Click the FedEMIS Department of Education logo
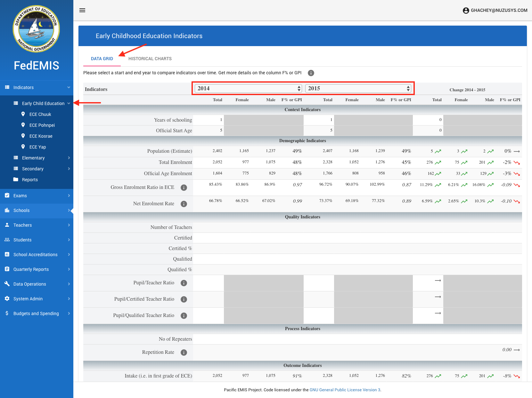 click(36, 29)
